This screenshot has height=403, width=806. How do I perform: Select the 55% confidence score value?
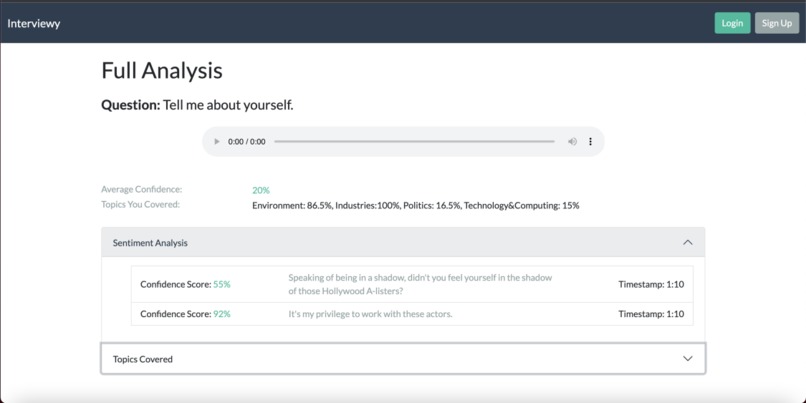[222, 284]
